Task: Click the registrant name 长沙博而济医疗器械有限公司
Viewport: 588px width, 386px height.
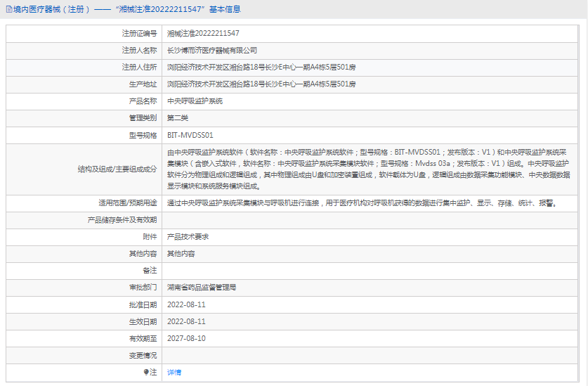Action: 212,51
